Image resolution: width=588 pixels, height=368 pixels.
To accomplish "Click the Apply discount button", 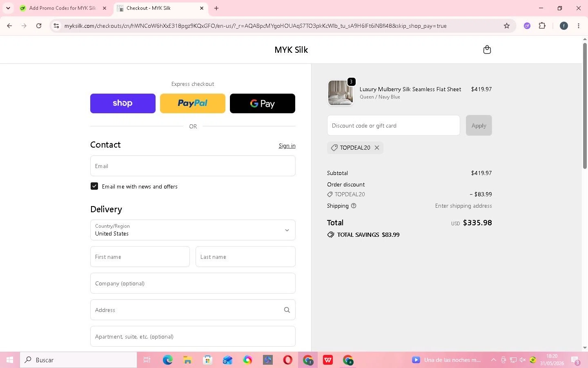I will pyautogui.click(x=479, y=126).
